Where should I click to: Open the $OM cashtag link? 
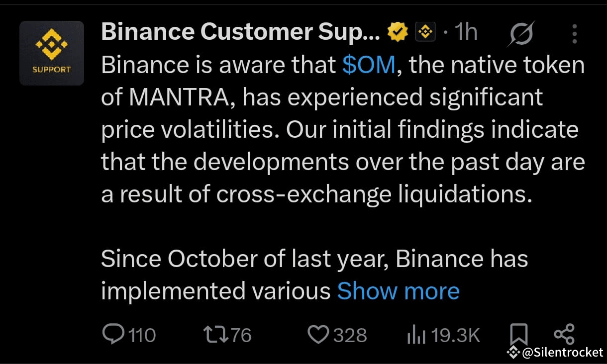coord(369,64)
